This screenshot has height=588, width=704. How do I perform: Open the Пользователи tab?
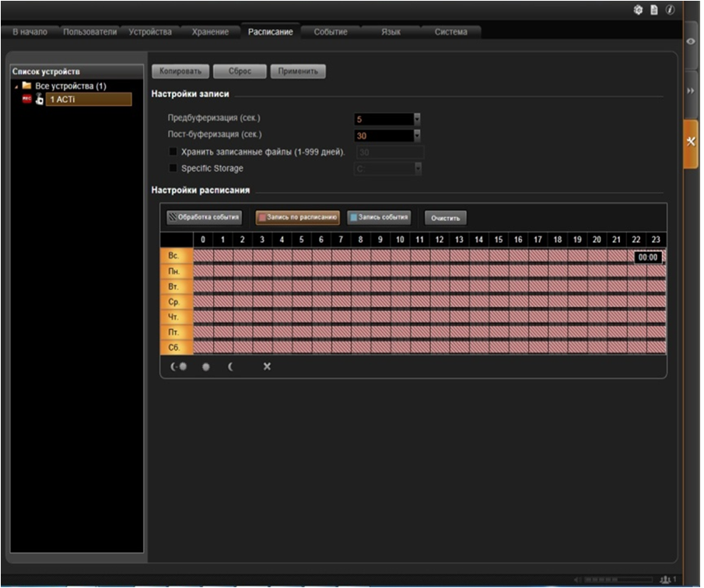[x=89, y=32]
